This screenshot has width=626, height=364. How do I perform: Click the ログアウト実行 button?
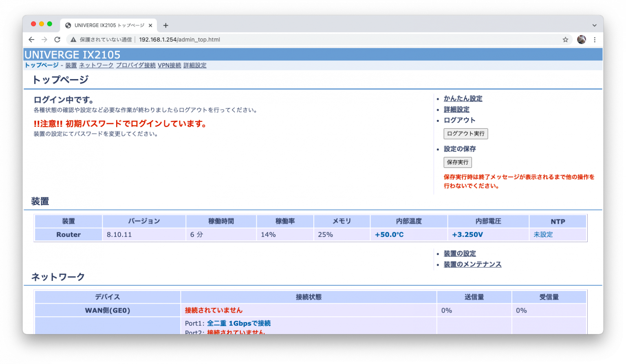pos(465,134)
